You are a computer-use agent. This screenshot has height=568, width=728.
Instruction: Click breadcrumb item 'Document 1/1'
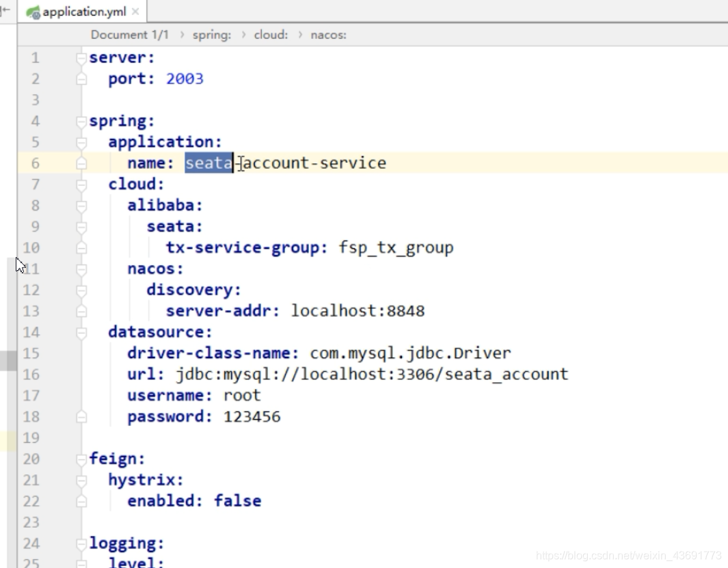pos(129,35)
